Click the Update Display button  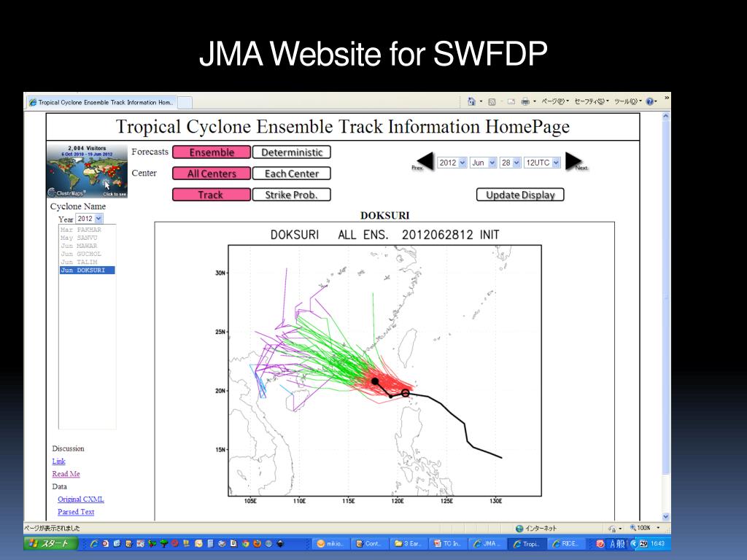[520, 195]
